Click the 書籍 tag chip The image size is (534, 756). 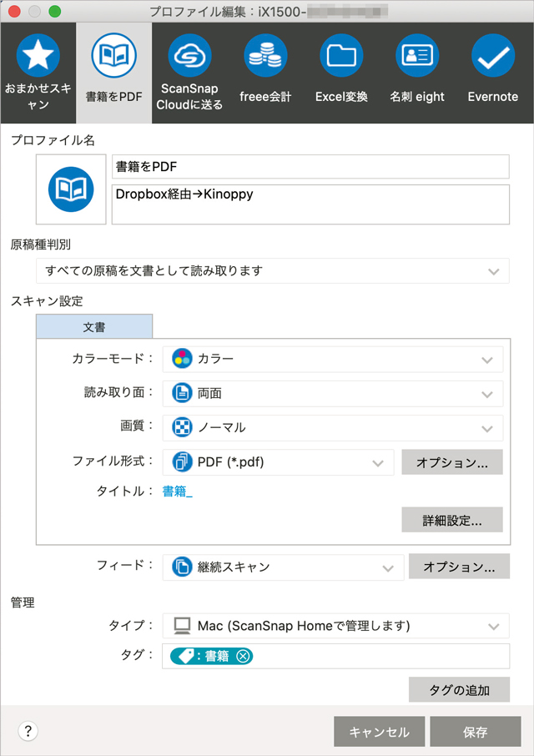click(x=211, y=656)
